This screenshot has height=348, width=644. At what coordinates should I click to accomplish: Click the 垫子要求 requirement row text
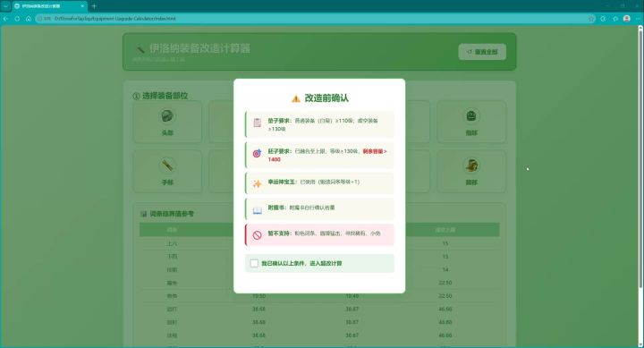(323, 125)
